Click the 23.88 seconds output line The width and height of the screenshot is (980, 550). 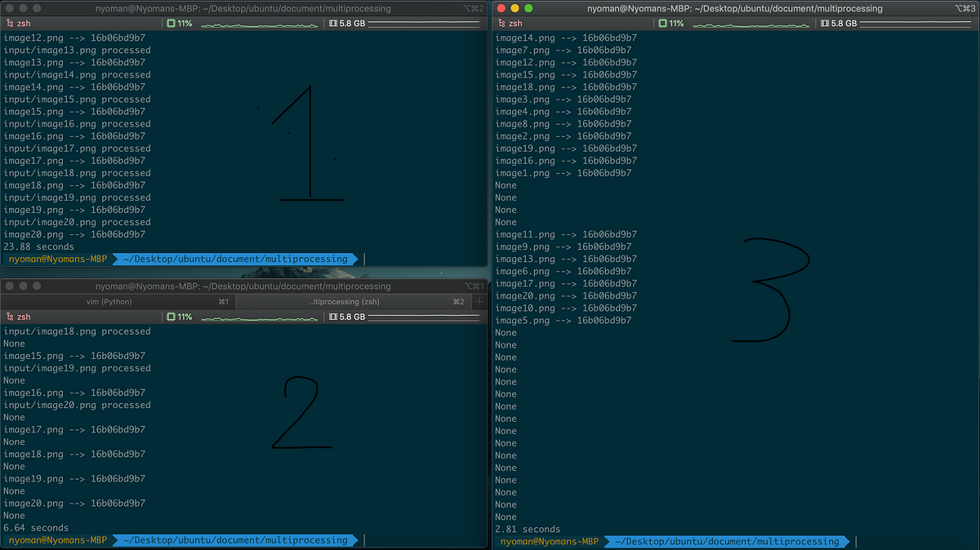click(x=38, y=246)
